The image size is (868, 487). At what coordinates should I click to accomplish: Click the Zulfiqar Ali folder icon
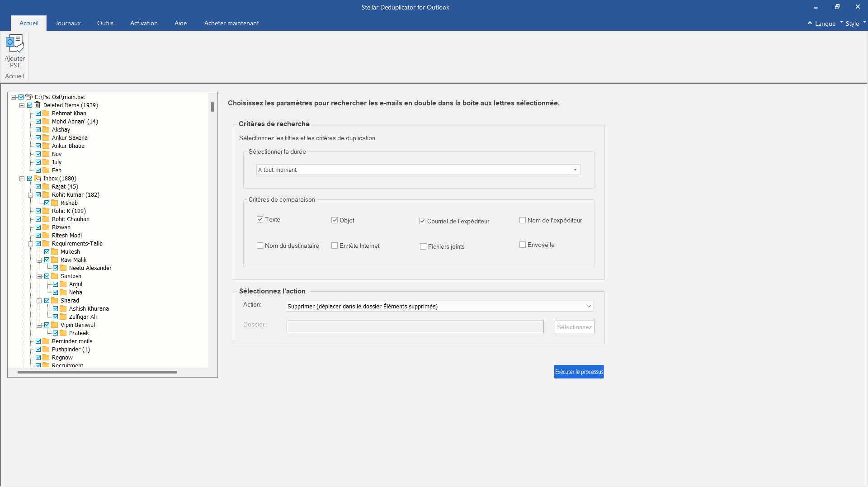(x=63, y=317)
